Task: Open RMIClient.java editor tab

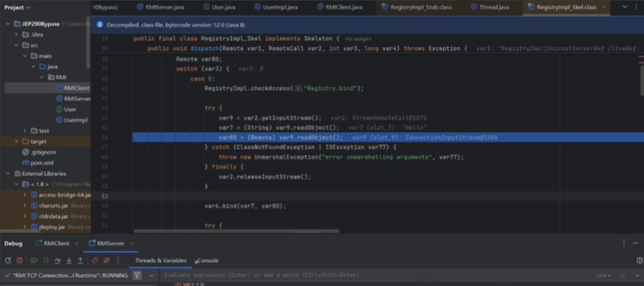Action: point(340,7)
